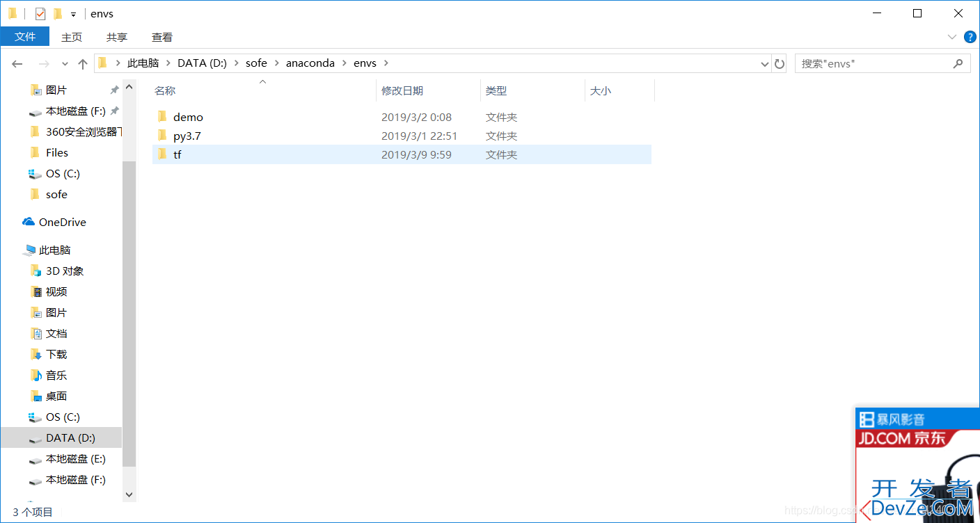Screen dimensions: 980x523
Task: Click DATA (D:) in the address path
Action: [203, 63]
